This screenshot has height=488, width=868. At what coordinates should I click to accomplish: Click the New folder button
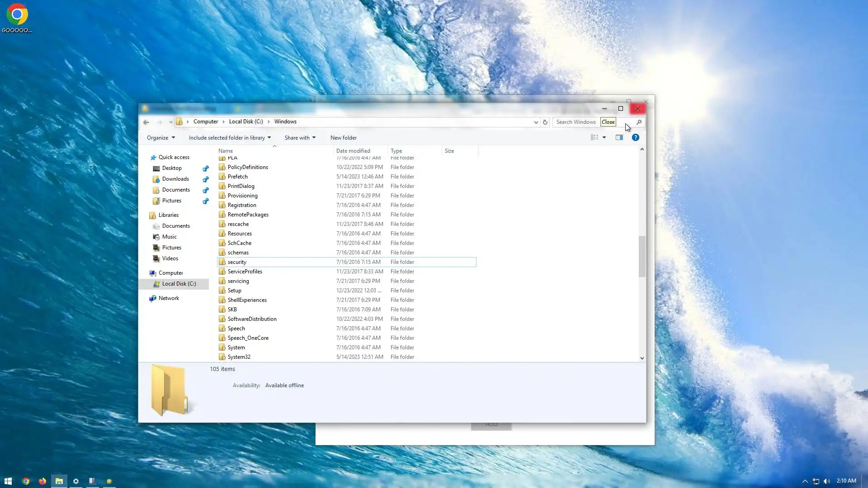coord(343,138)
